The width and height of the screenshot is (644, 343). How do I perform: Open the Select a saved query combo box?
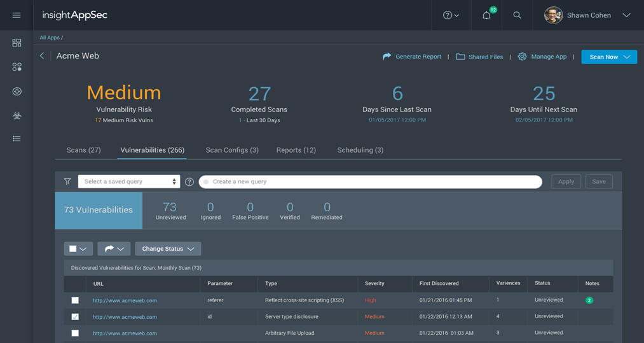[129, 181]
